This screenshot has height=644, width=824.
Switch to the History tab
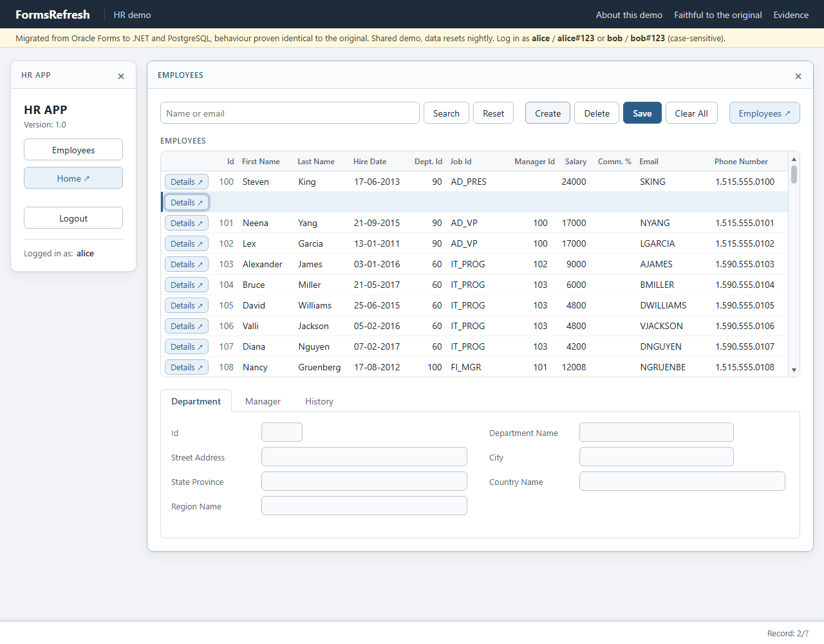point(319,401)
